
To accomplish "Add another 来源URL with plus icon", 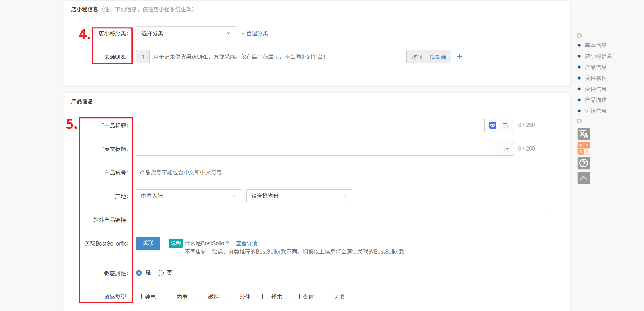I will [x=460, y=57].
